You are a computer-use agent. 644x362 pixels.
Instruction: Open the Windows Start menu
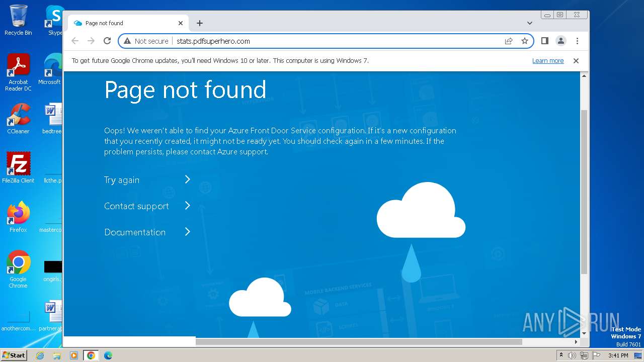(14, 355)
